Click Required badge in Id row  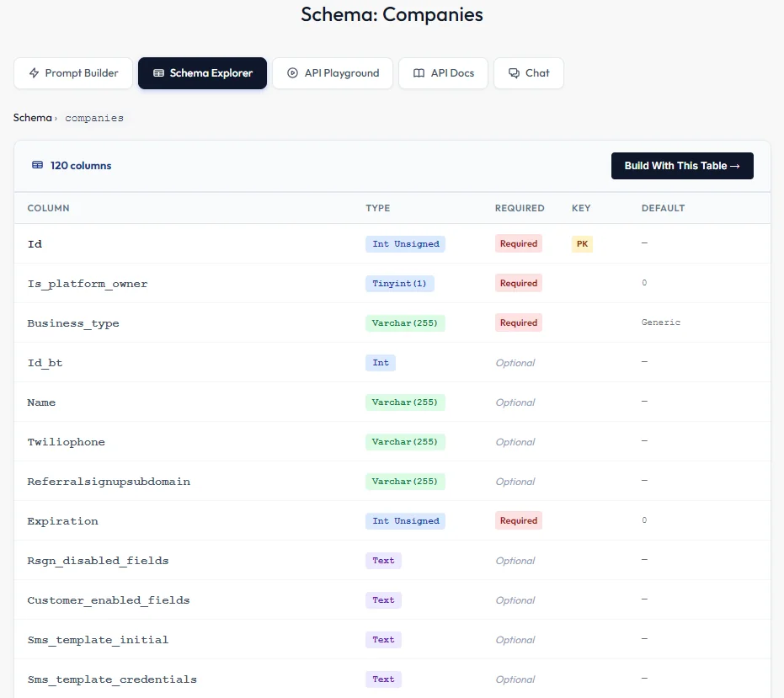[x=519, y=243]
